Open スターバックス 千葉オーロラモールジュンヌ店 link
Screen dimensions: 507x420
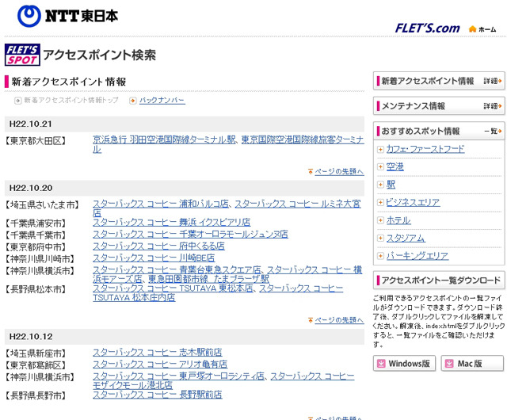(190, 234)
